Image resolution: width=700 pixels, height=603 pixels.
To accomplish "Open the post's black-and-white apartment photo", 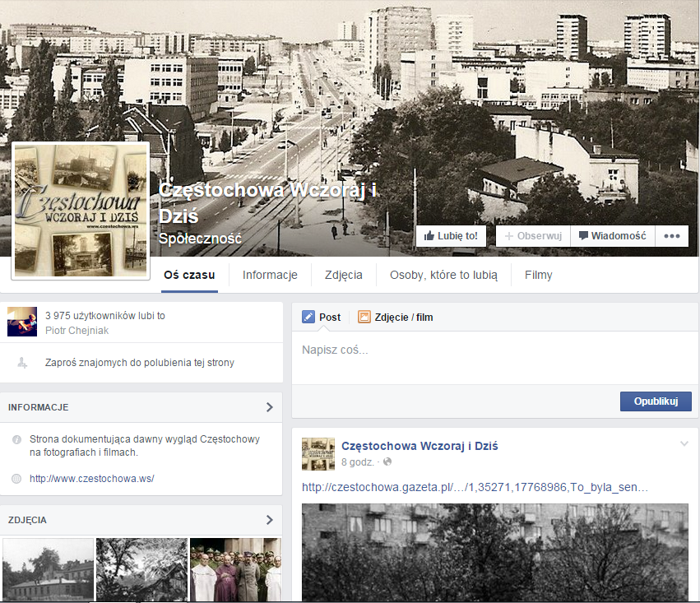I will pos(495,553).
